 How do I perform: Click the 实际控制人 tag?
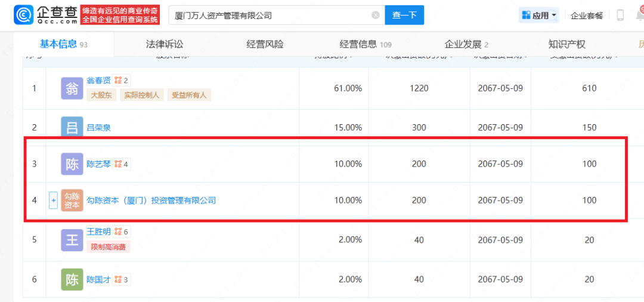point(142,95)
